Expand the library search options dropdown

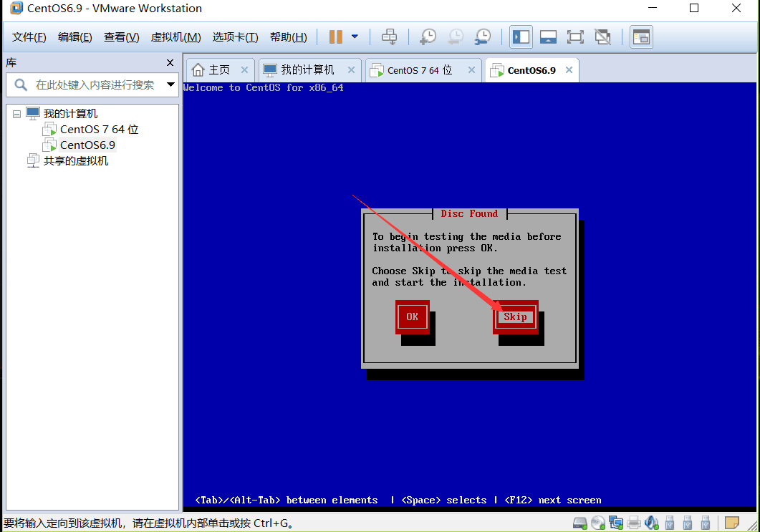(x=170, y=84)
